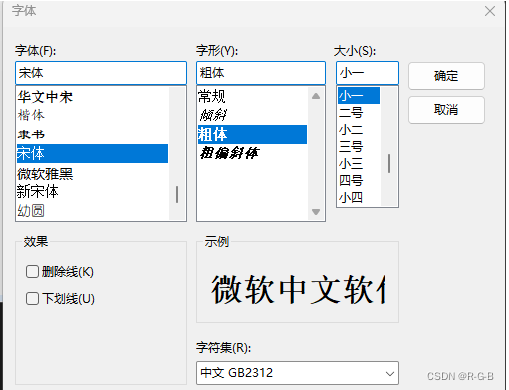The image size is (509, 390).
Task: Select size 小一 in the size list
Action: click(359, 96)
